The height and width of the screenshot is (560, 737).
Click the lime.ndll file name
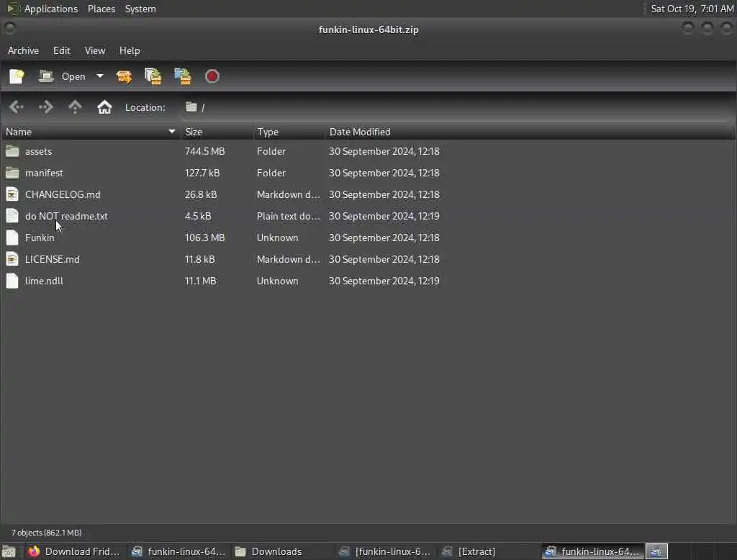44,281
